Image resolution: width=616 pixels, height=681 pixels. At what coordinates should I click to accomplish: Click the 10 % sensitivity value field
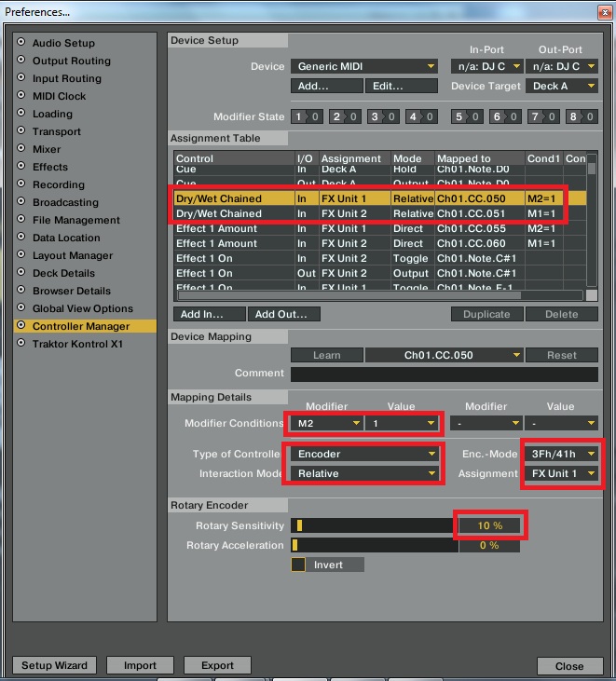pyautogui.click(x=489, y=525)
